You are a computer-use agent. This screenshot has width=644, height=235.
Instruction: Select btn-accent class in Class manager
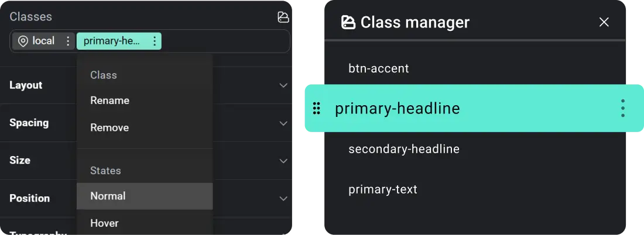point(378,68)
